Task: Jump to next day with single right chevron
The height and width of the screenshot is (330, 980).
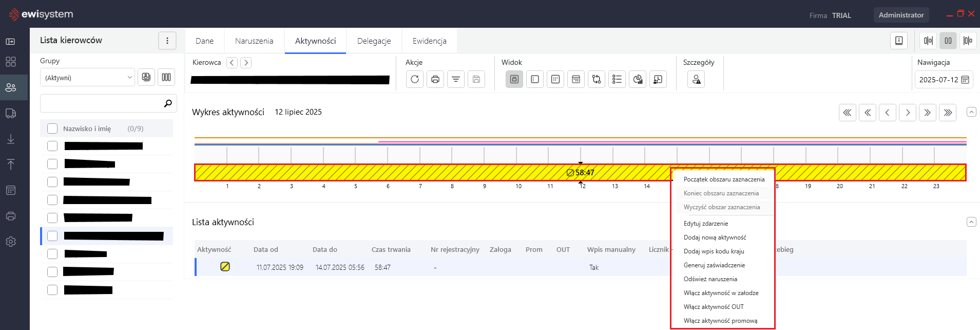Action: click(x=907, y=113)
